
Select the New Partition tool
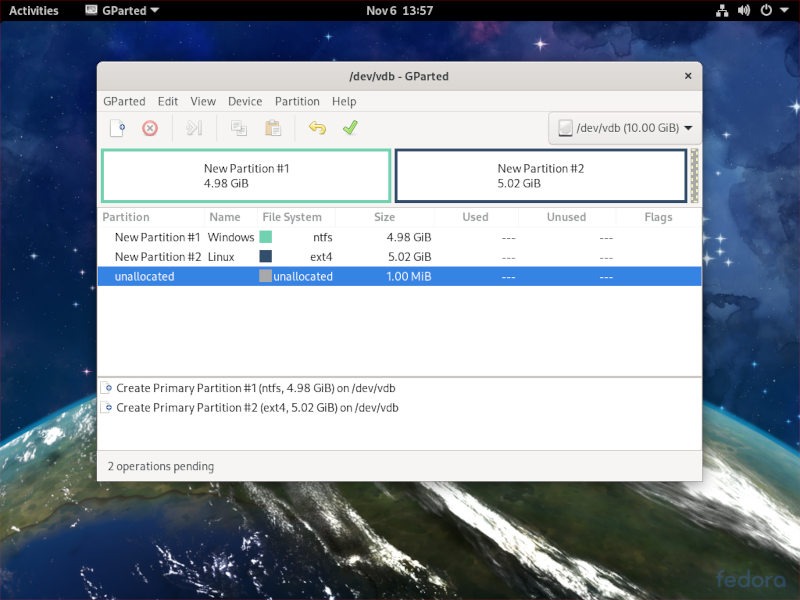117,128
